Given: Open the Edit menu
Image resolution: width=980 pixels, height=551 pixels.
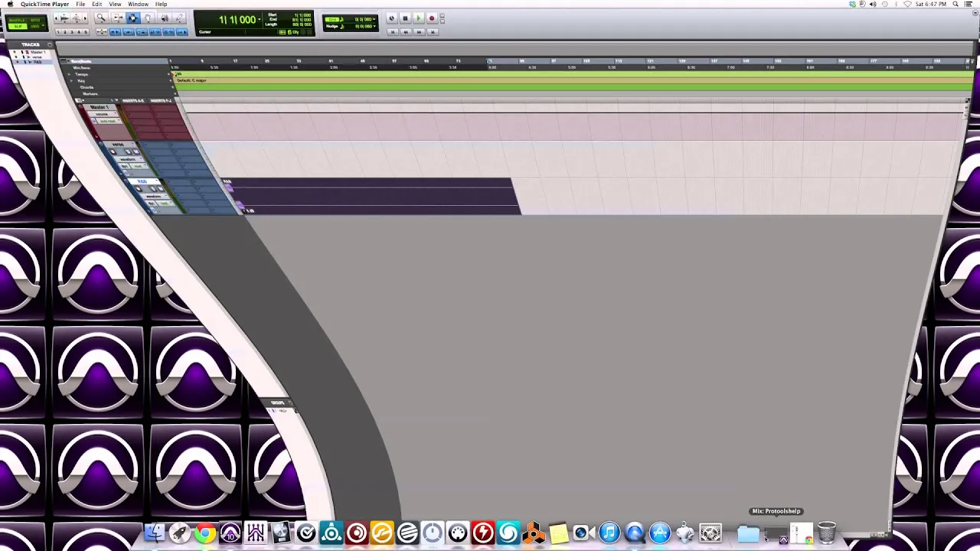Looking at the screenshot, I should [x=97, y=4].
